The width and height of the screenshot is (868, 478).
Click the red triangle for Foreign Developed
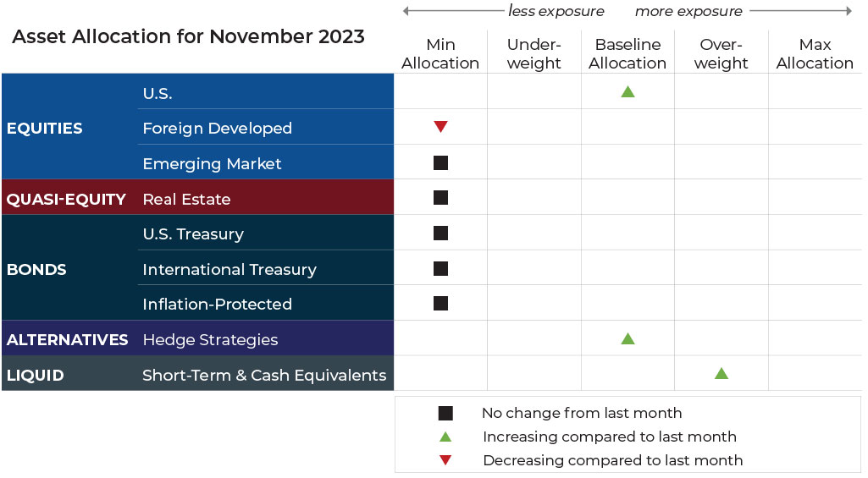(x=440, y=127)
